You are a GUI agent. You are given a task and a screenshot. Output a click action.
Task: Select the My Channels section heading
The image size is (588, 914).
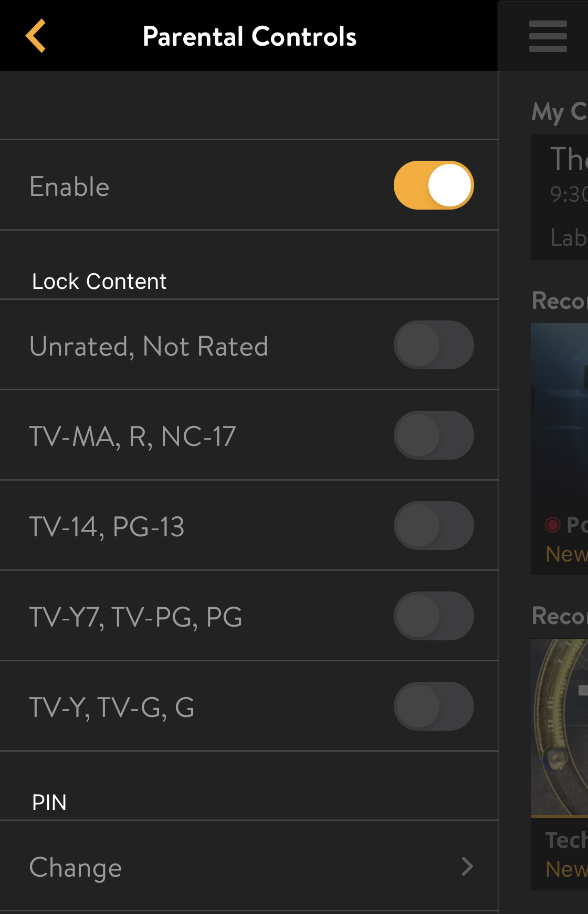tap(558, 112)
